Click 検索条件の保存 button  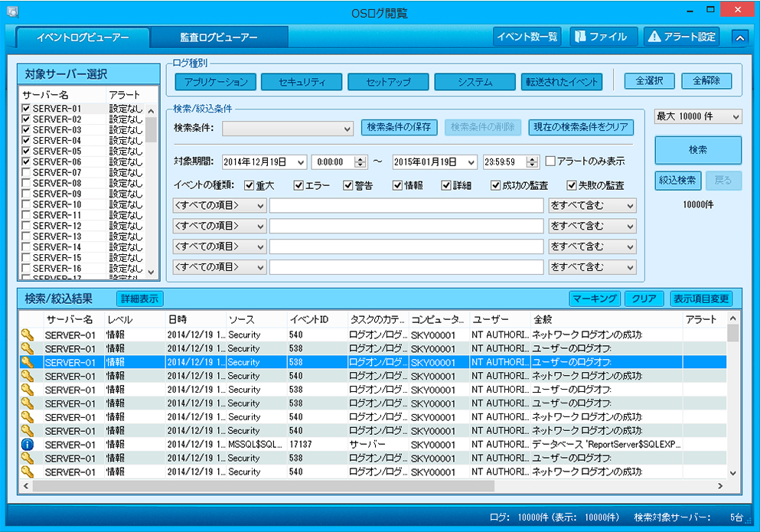[399, 127]
